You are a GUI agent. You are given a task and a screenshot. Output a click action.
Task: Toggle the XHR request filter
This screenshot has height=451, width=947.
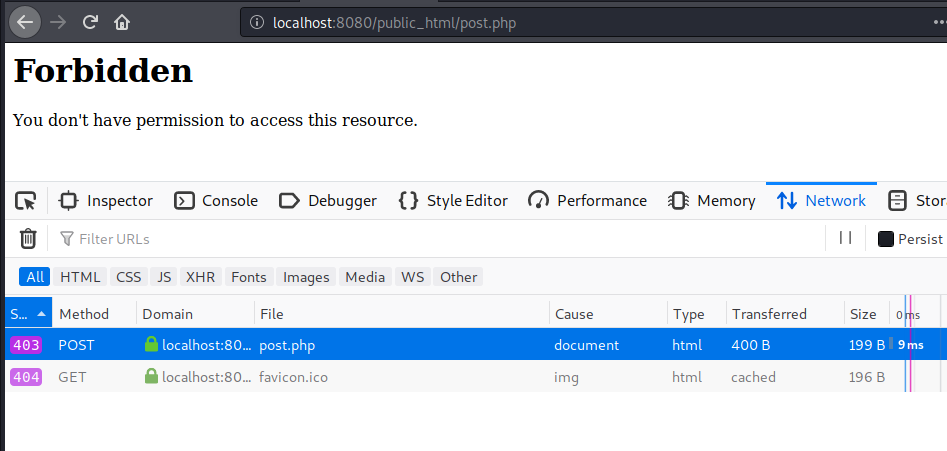coord(200,277)
